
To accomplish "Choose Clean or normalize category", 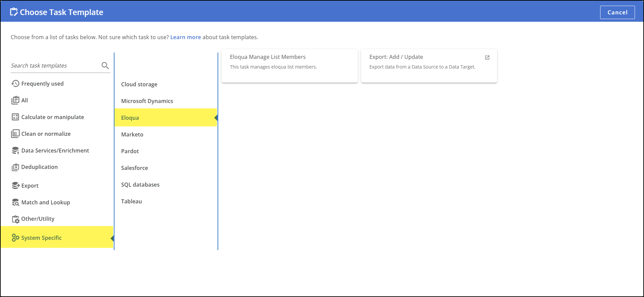I will (x=46, y=134).
